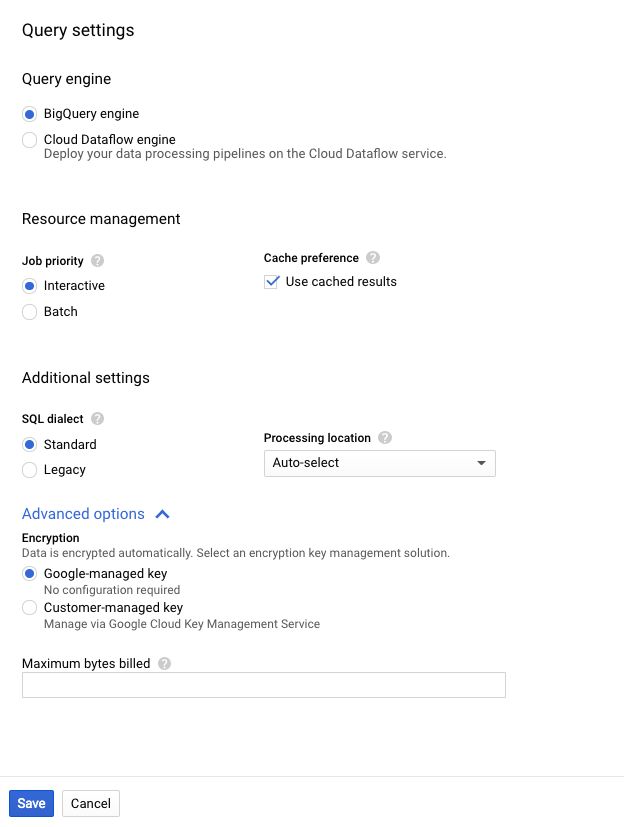Click the Advanced options chevron arrow
The height and width of the screenshot is (827, 624).
coord(163,514)
